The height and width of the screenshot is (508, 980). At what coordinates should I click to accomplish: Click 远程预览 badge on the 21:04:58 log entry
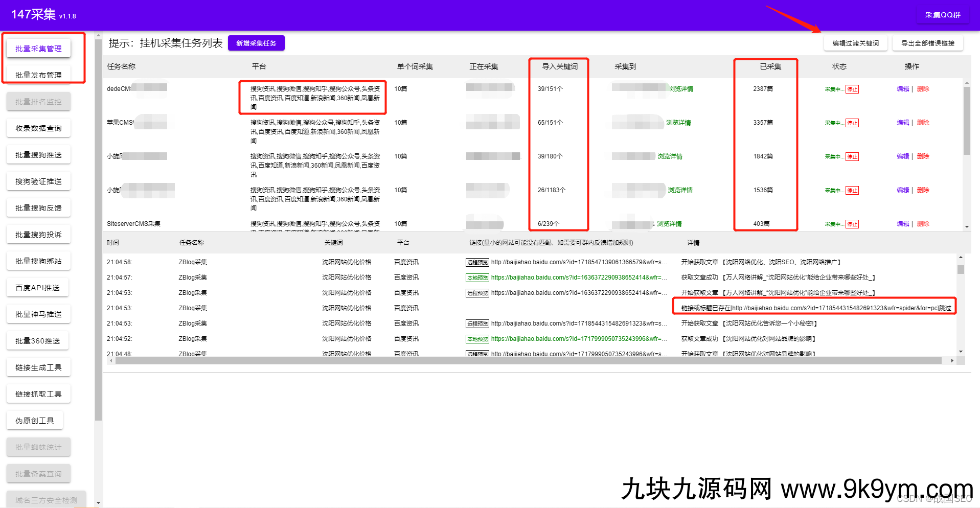[x=477, y=263]
